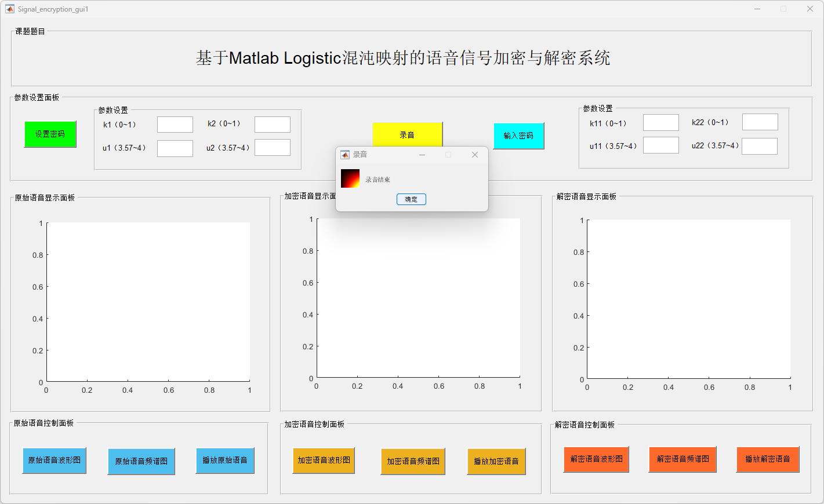Click the k2（0~1） label text
Viewport: 824px width, 504px height.
[x=224, y=123]
